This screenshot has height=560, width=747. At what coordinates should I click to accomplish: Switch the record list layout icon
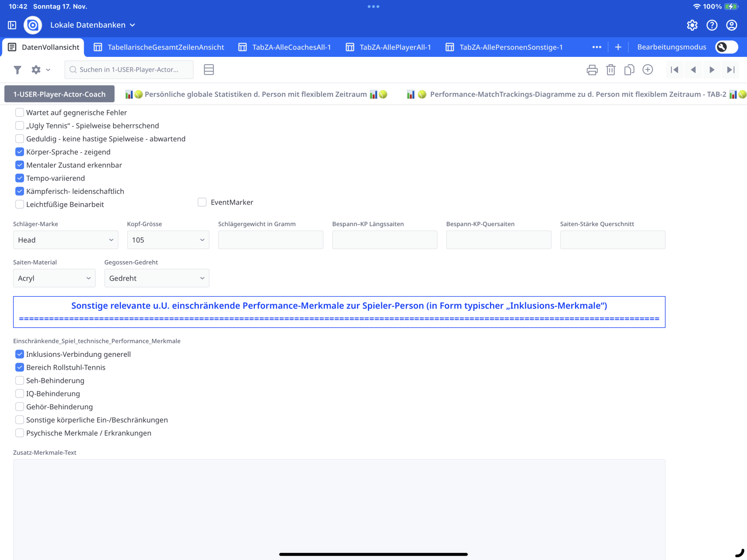(209, 70)
